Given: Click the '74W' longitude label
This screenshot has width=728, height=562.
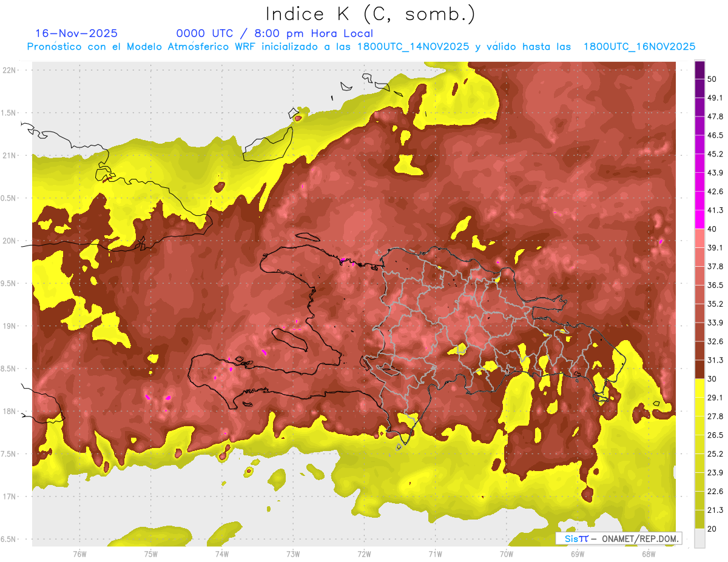Looking at the screenshot, I should tap(221, 554).
